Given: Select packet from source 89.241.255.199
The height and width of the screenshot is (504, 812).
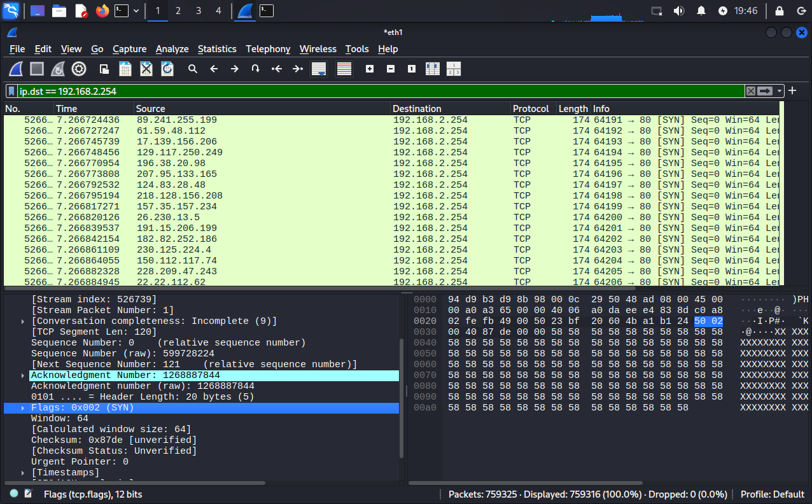Looking at the screenshot, I should (x=391, y=120).
